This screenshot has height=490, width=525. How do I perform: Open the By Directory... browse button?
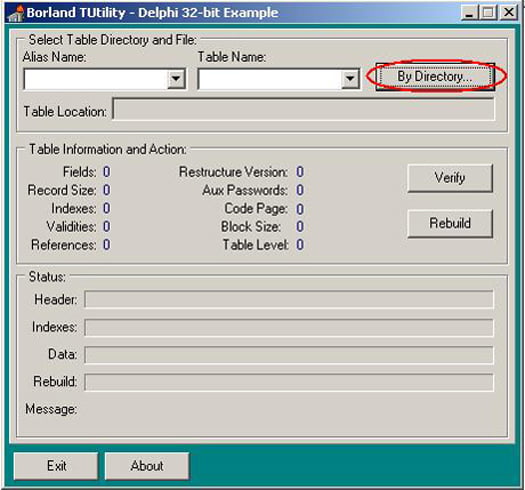click(x=435, y=76)
